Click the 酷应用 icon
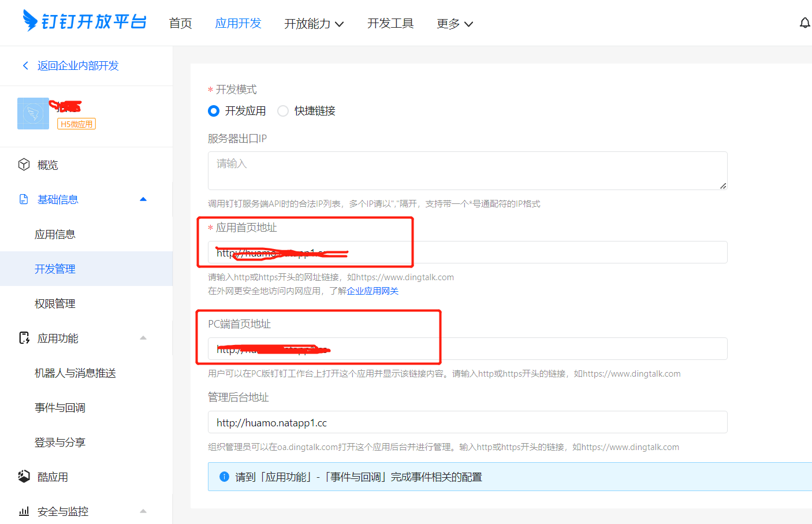Image resolution: width=812 pixels, height=524 pixels. (24, 477)
